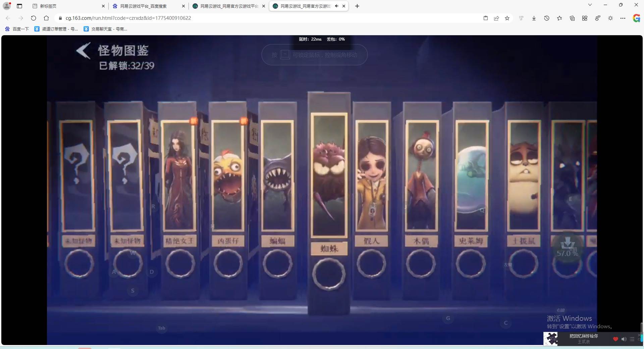Open the browser downloads panel
Image resolution: width=644 pixels, height=349 pixels.
[x=534, y=18]
